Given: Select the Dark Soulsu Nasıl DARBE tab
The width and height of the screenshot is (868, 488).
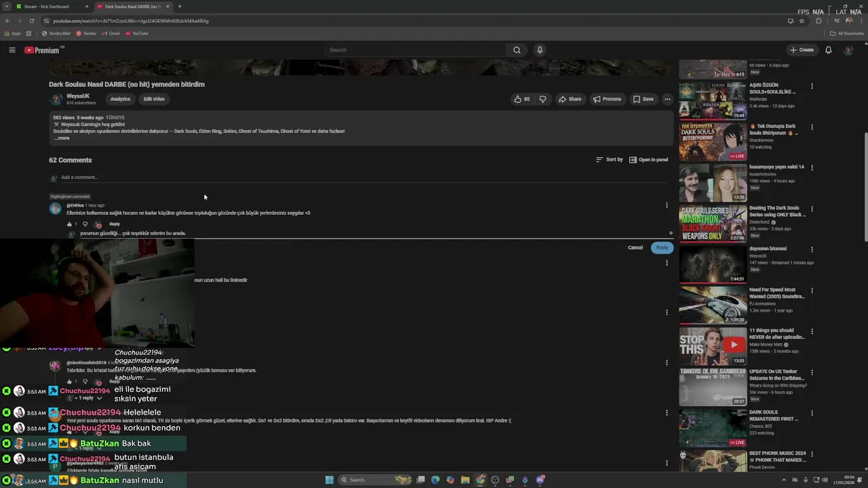Looking at the screenshot, I should tap(133, 6).
